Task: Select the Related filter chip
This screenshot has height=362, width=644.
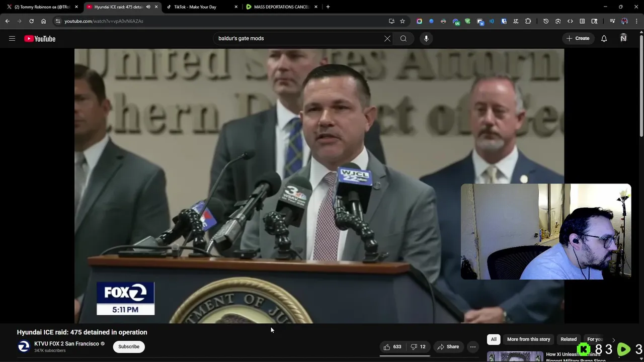Action: (569, 339)
